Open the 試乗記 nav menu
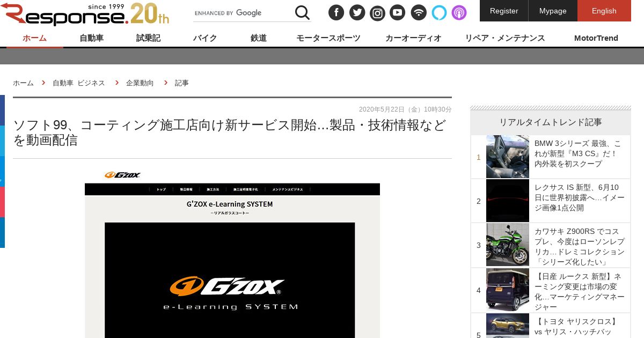The height and width of the screenshot is (338, 644). click(148, 38)
